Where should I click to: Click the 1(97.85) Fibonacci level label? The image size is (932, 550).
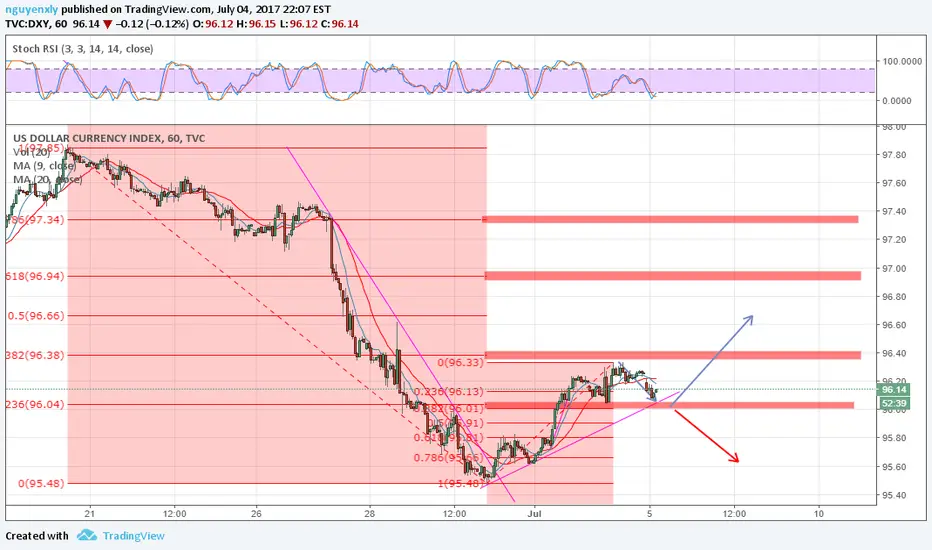[40, 147]
